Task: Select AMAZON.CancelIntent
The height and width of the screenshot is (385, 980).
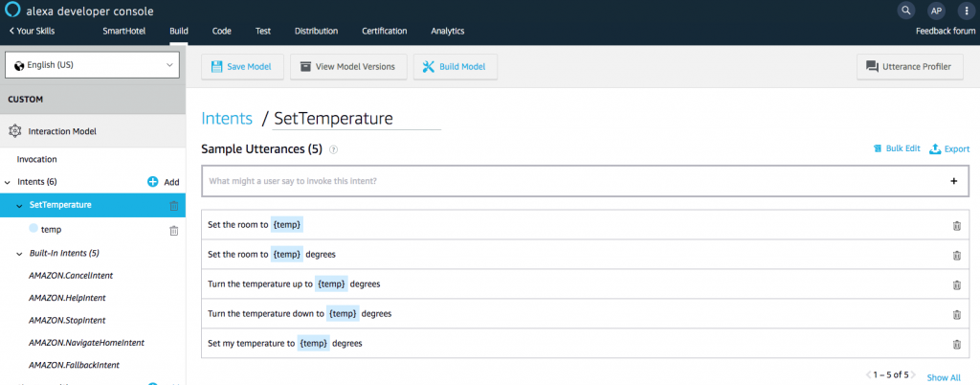Action: click(x=71, y=275)
